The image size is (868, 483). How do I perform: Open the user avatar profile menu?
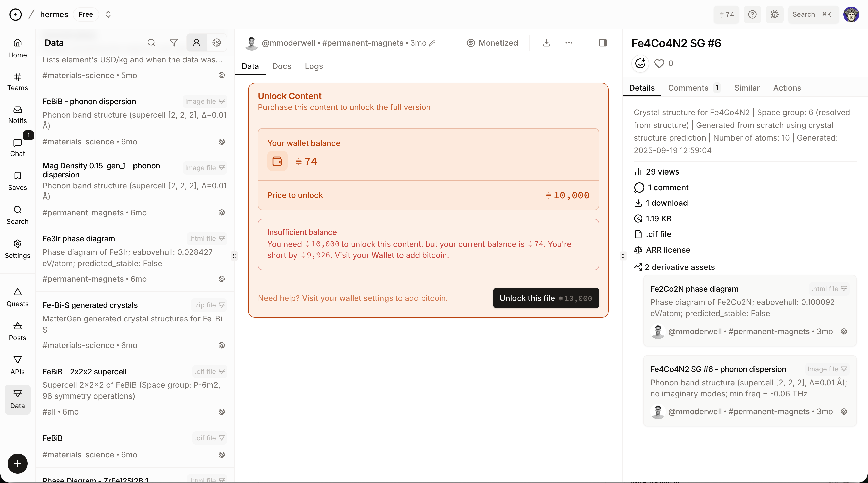click(851, 14)
